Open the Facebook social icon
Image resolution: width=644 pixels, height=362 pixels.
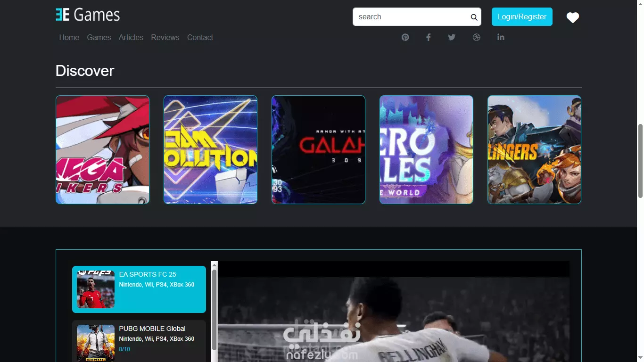pyautogui.click(x=429, y=37)
